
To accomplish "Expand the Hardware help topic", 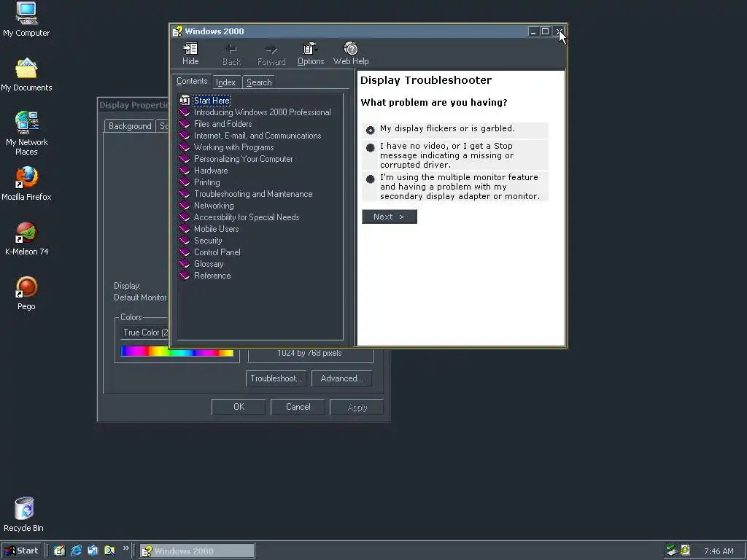I will click(x=211, y=171).
